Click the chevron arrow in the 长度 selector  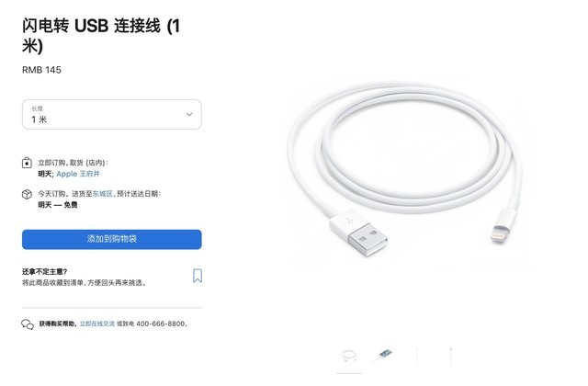189,114
